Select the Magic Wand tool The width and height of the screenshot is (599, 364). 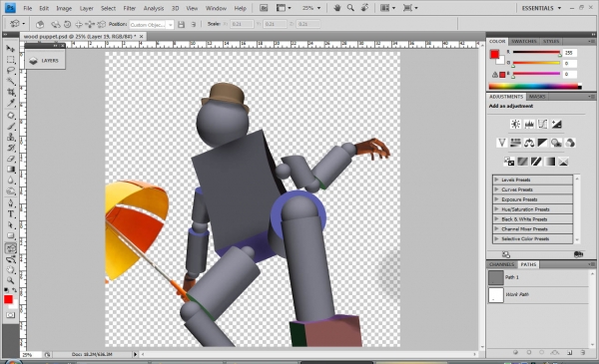click(10, 81)
